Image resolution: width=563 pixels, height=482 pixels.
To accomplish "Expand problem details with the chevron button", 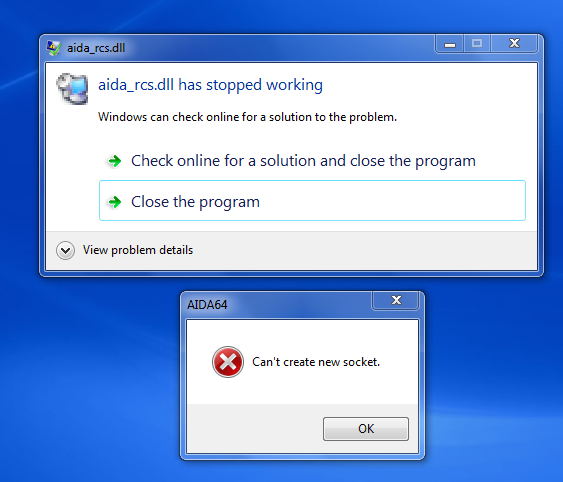I will click(x=65, y=250).
